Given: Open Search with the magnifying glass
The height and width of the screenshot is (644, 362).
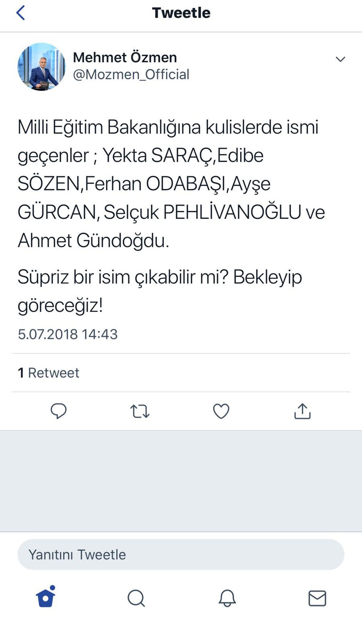Looking at the screenshot, I should pos(136,598).
